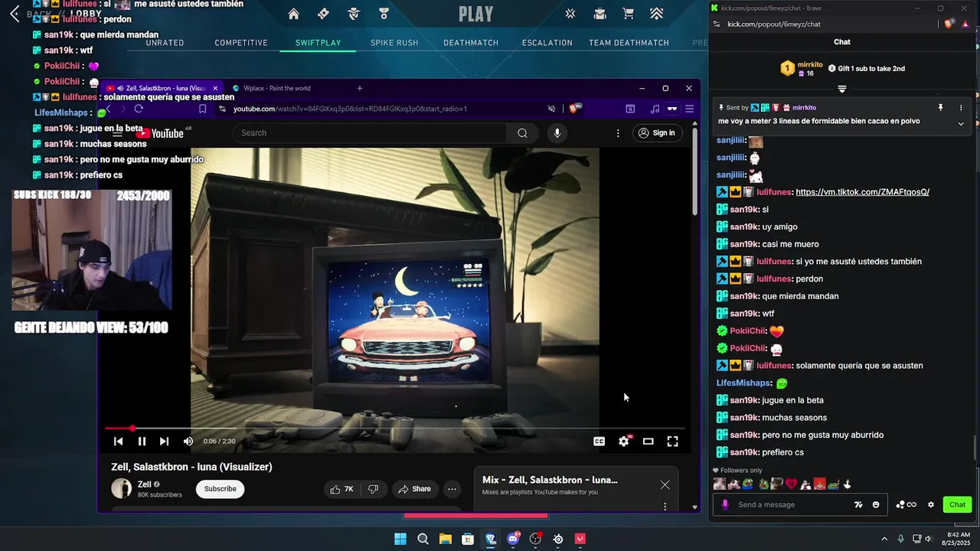Screen dimensions: 980x551
Task: Open YouTube player settings gear
Action: point(624,442)
